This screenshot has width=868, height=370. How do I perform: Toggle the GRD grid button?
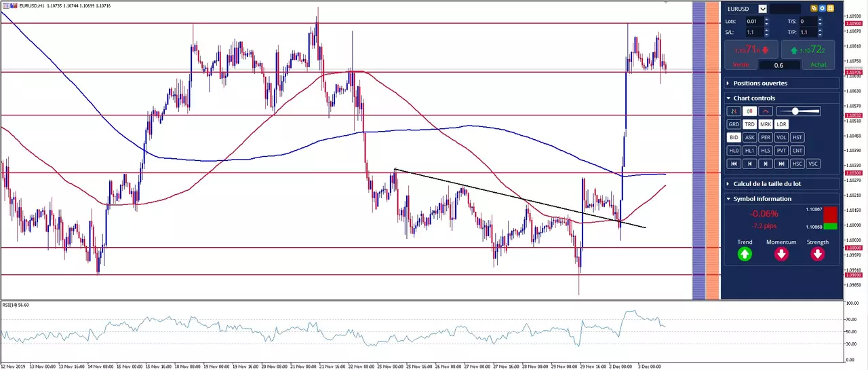click(x=734, y=124)
